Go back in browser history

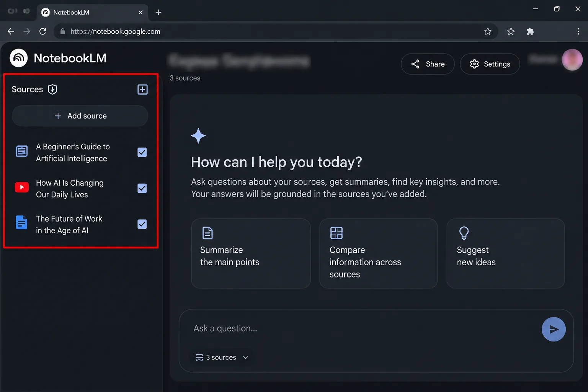(11, 31)
